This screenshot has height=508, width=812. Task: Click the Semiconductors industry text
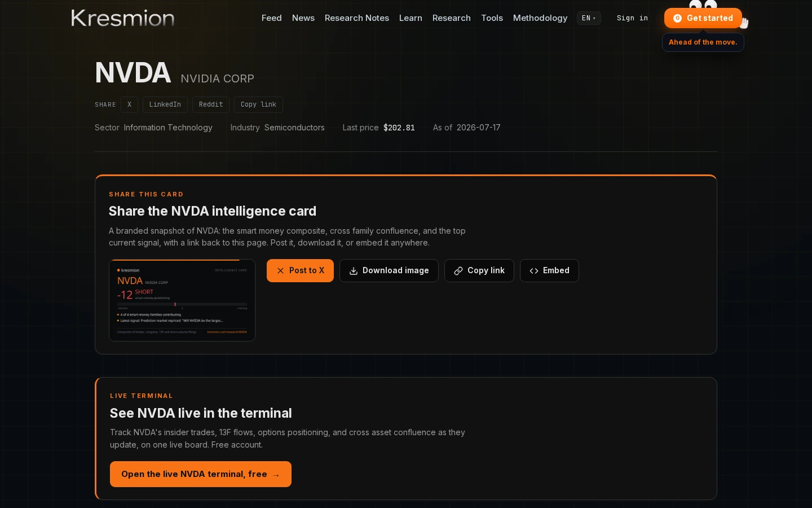[294, 128]
